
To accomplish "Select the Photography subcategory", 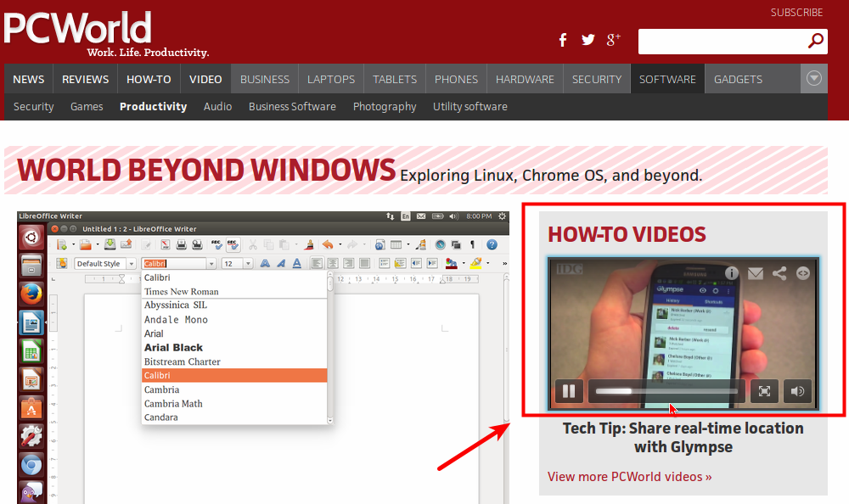I will click(x=385, y=107).
